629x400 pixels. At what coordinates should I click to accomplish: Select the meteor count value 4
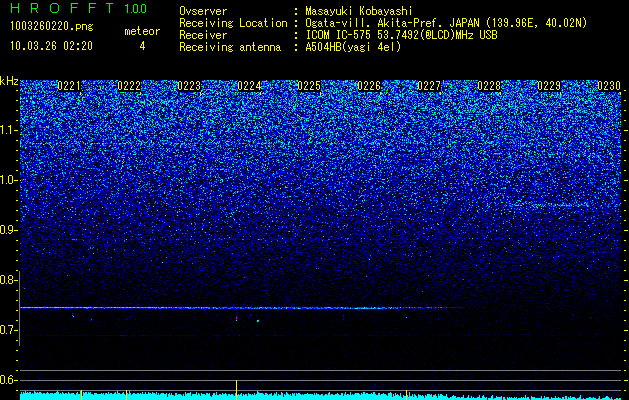tap(142, 46)
